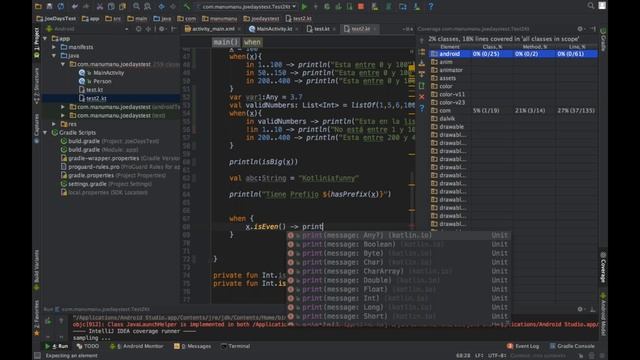640x360 pixels.
Task: Switch to MainActivity.kt tab
Action: coord(273,29)
